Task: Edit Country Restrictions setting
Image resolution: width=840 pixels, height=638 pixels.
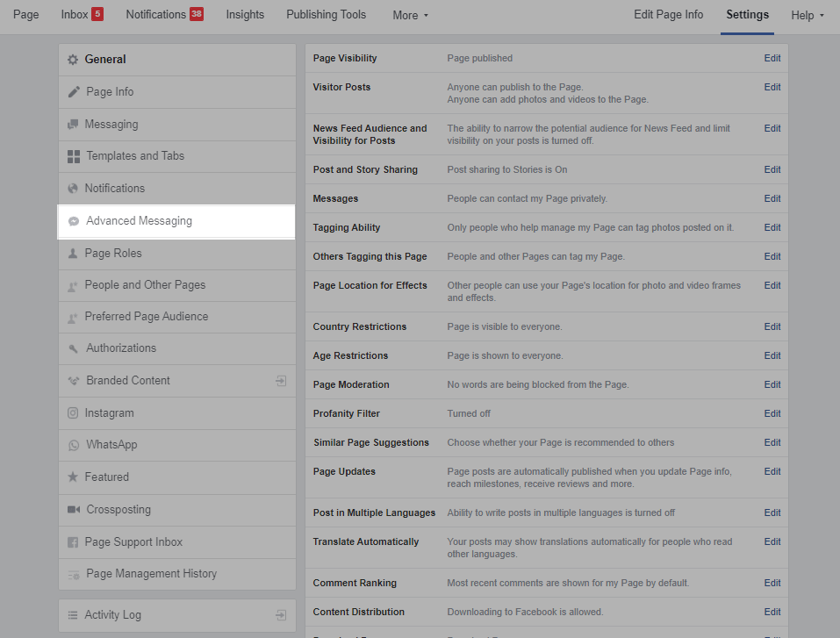Action: point(772,326)
